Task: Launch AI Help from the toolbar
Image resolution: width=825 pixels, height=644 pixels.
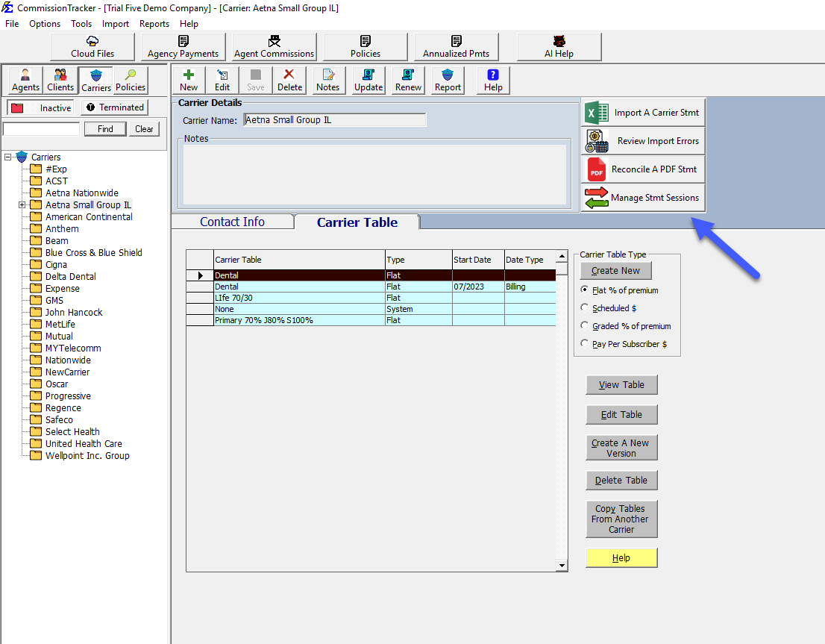Action: 559,46
